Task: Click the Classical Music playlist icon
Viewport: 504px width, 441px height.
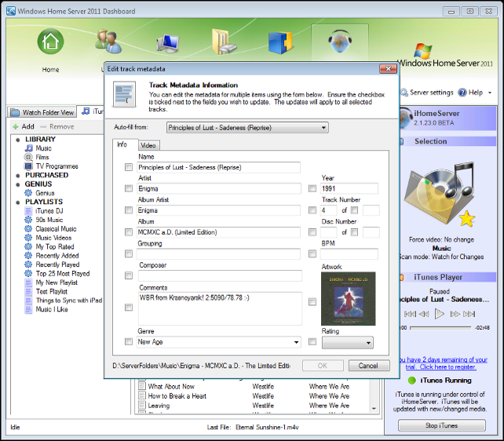Action: click(x=28, y=228)
